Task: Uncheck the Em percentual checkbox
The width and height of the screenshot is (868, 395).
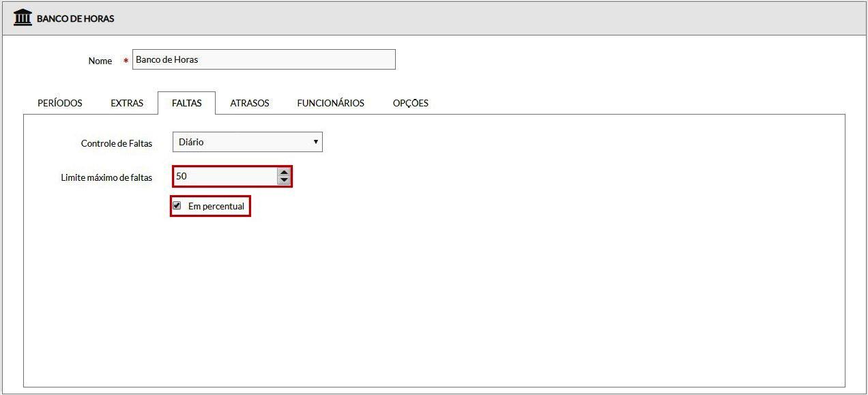Action: (x=177, y=205)
